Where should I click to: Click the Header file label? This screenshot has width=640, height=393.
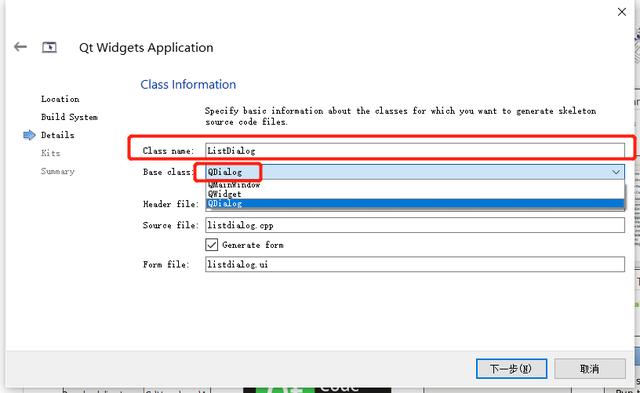tap(171, 204)
